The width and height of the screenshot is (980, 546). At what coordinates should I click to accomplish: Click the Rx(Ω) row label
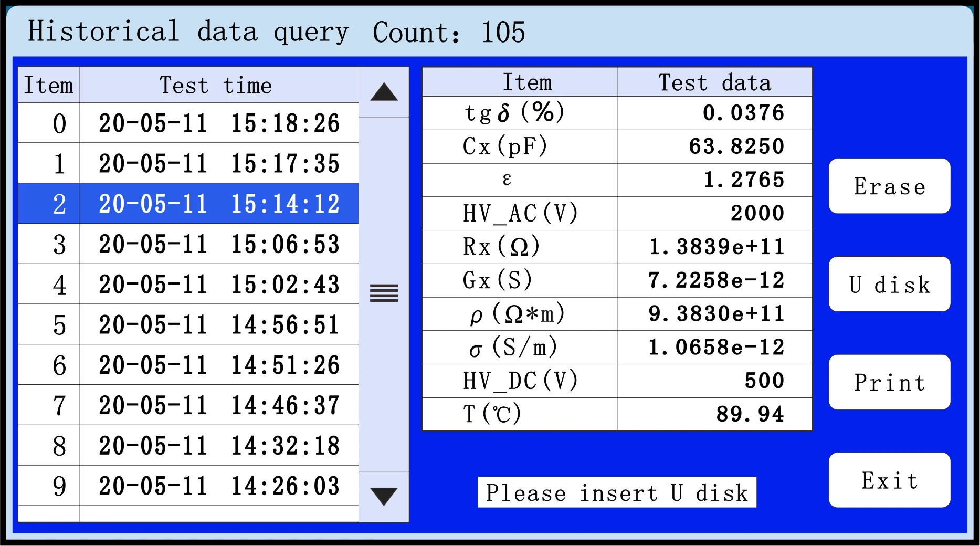(x=520, y=247)
